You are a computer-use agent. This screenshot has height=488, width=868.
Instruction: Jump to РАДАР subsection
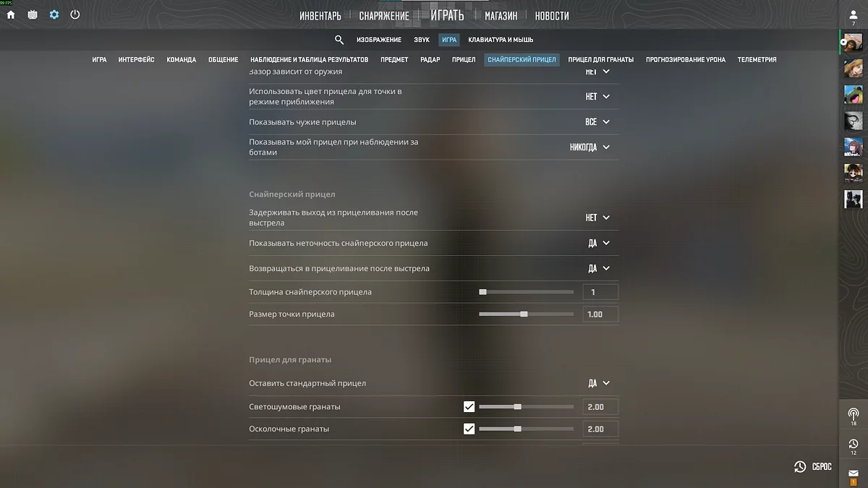pos(430,60)
